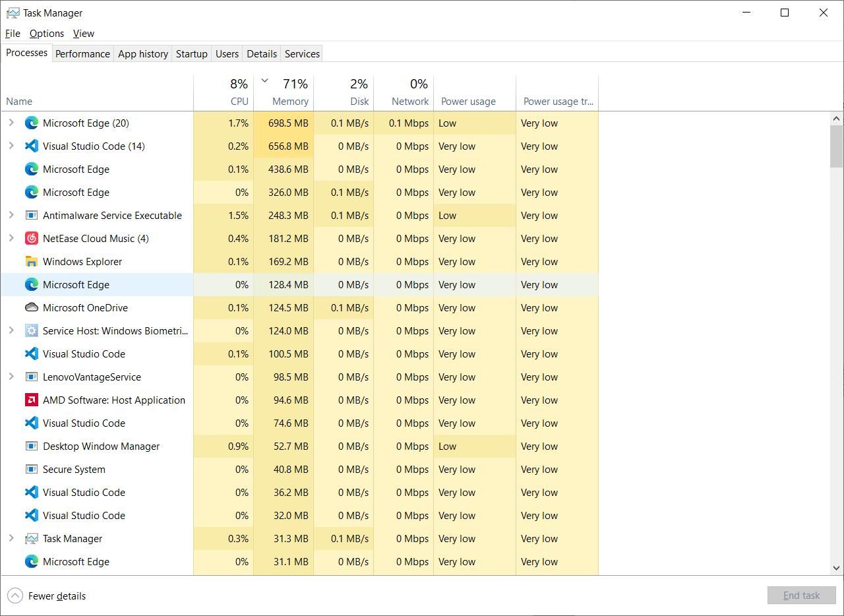Click the 698.5 MB memory cell

click(284, 123)
